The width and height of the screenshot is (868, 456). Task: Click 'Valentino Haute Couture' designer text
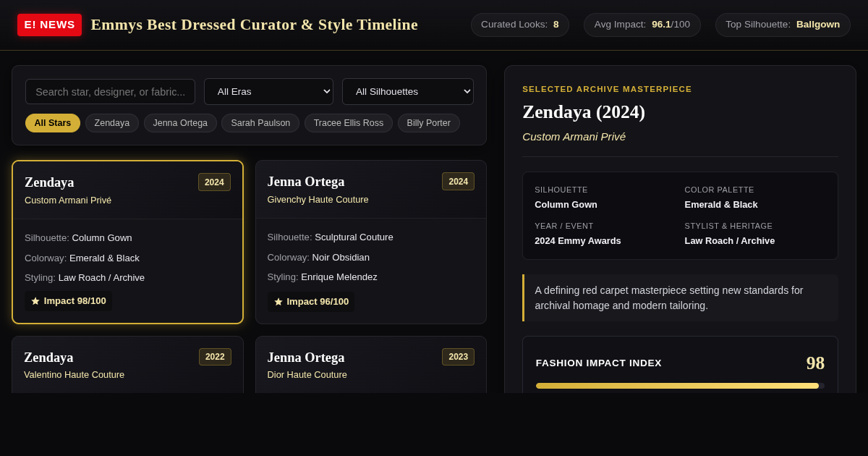pos(74,375)
